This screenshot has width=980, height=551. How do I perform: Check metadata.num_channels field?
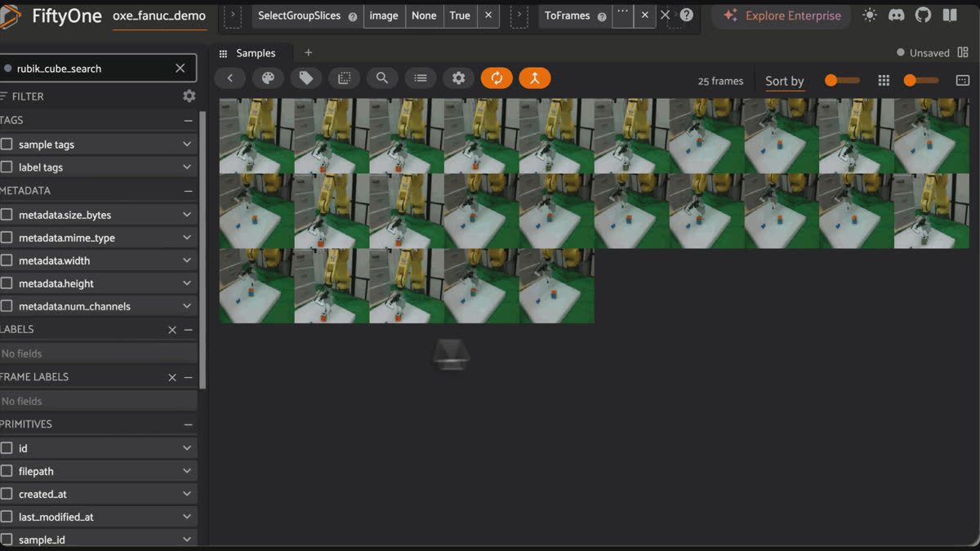click(7, 306)
